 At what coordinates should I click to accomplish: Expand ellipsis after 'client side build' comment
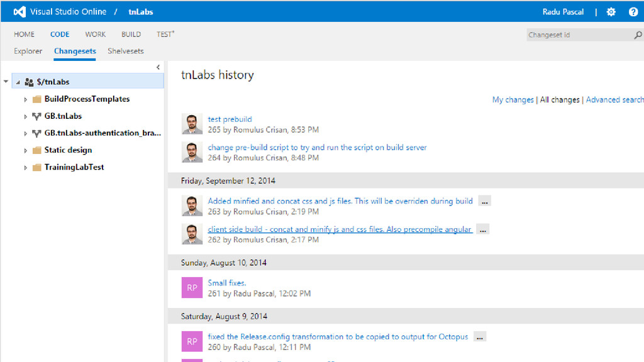click(483, 229)
